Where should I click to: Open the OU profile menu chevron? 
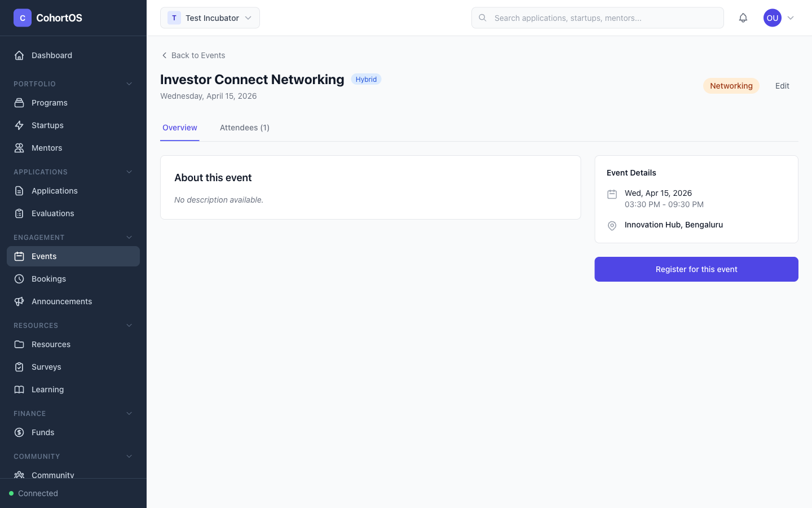coord(791,17)
